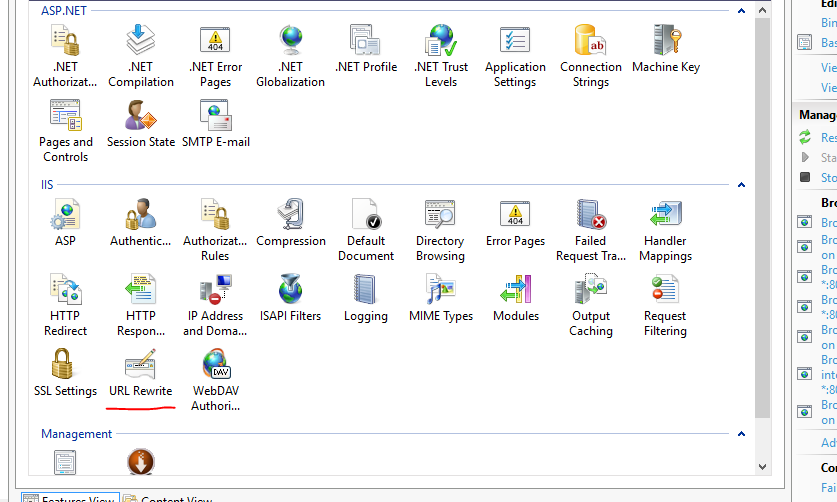837x502 pixels.
Task: Open Compression feature
Action: coord(290,223)
